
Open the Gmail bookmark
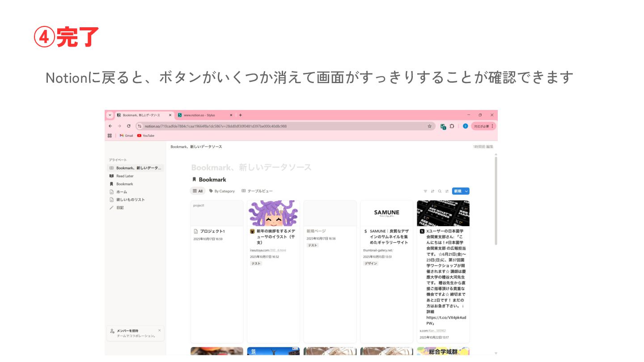coord(126,135)
